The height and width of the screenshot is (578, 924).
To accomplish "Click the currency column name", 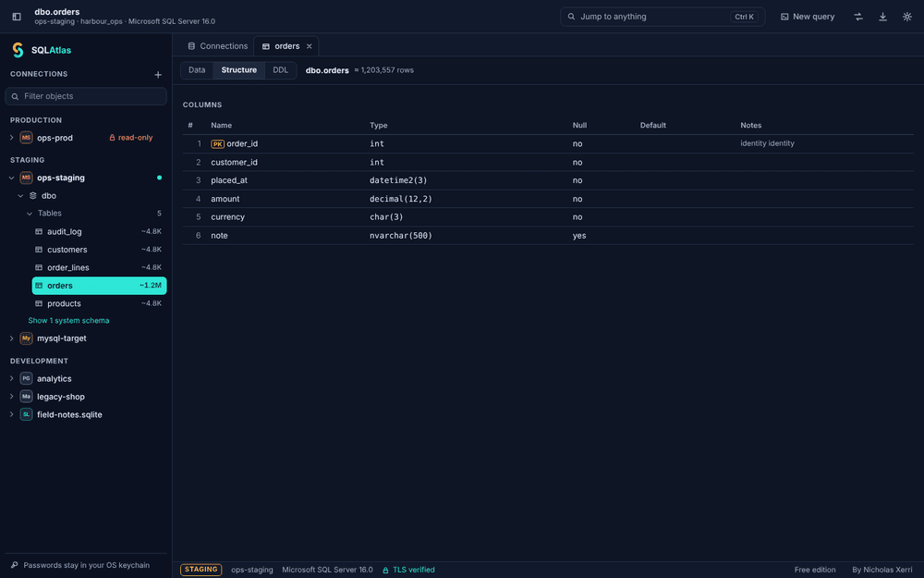I will click(x=227, y=217).
